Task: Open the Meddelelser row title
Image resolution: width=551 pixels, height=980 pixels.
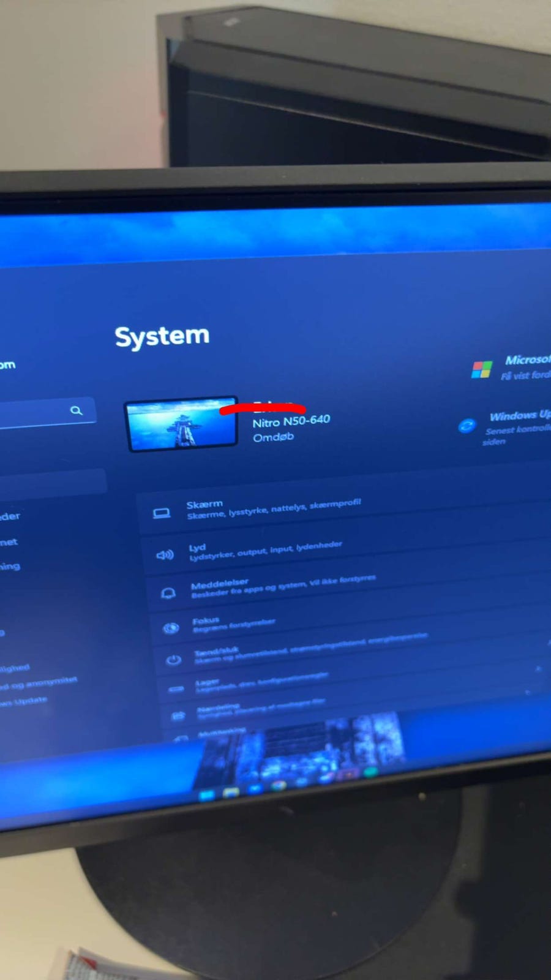Action: (219, 583)
